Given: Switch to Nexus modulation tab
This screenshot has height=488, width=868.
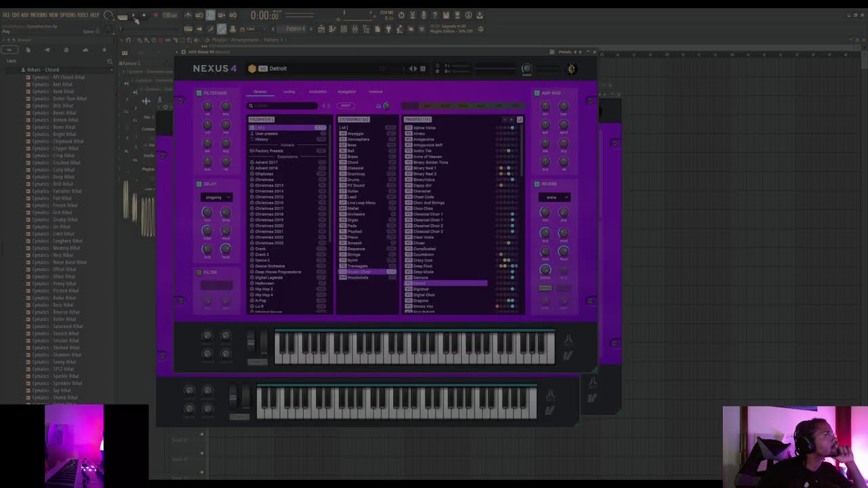Looking at the screenshot, I should [318, 91].
